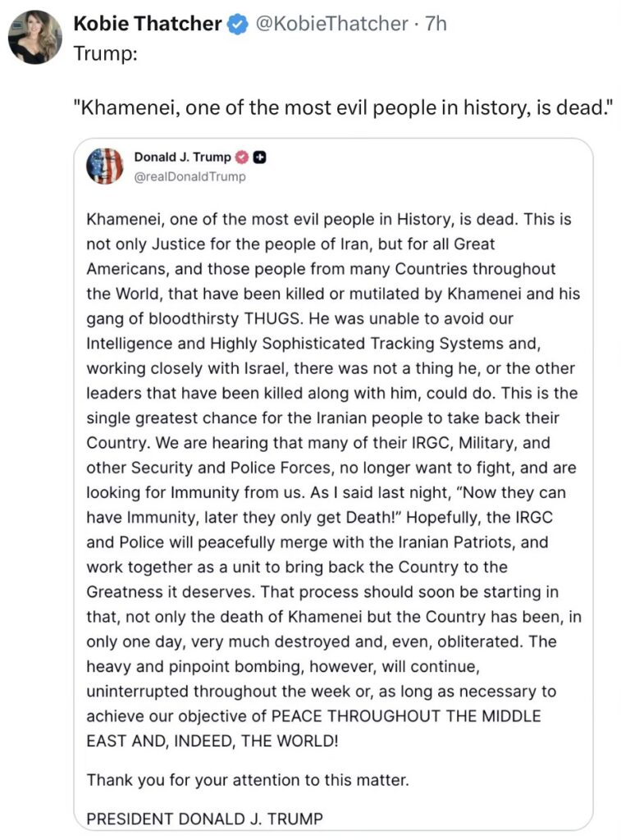Open the @realDonaldTrump handle
The height and width of the screenshot is (840, 621).
pyautogui.click(x=189, y=176)
